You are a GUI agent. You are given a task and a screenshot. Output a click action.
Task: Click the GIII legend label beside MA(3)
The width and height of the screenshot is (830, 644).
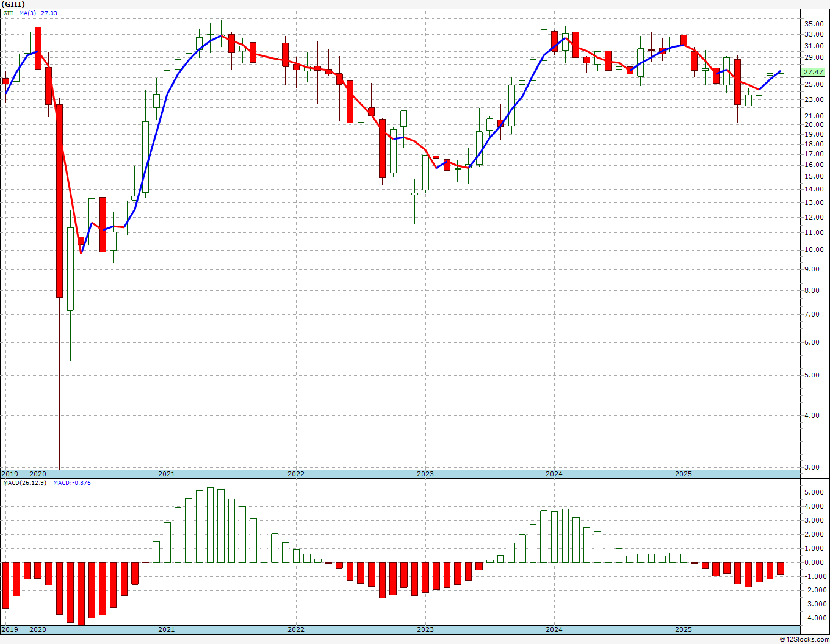[x=8, y=13]
